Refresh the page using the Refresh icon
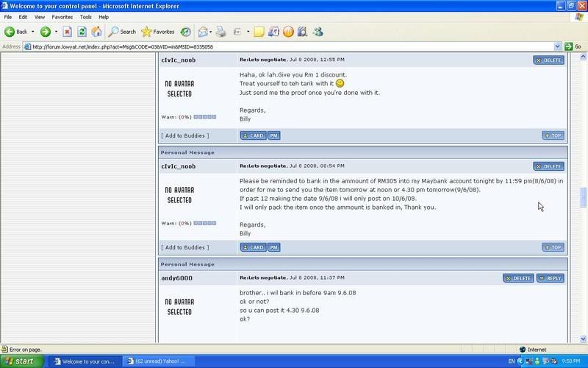Screen dimensions: 588x368 (82, 32)
